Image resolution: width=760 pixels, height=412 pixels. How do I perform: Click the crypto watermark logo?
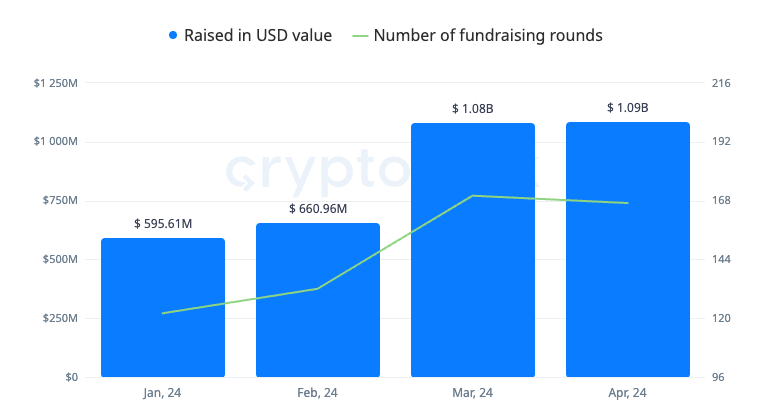coord(330,170)
